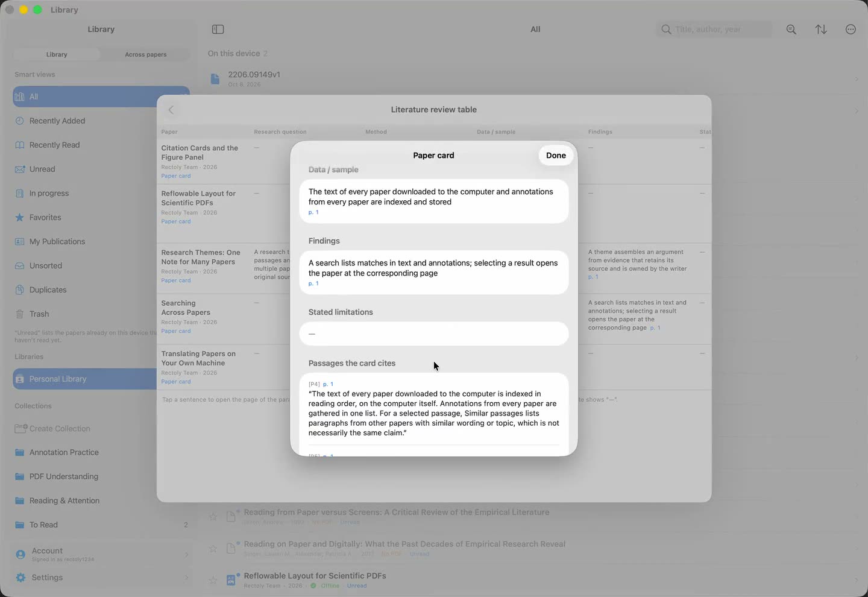Screen dimensions: 868x597
Task: Open the Recently Added smart view
Action: coord(101,121)
